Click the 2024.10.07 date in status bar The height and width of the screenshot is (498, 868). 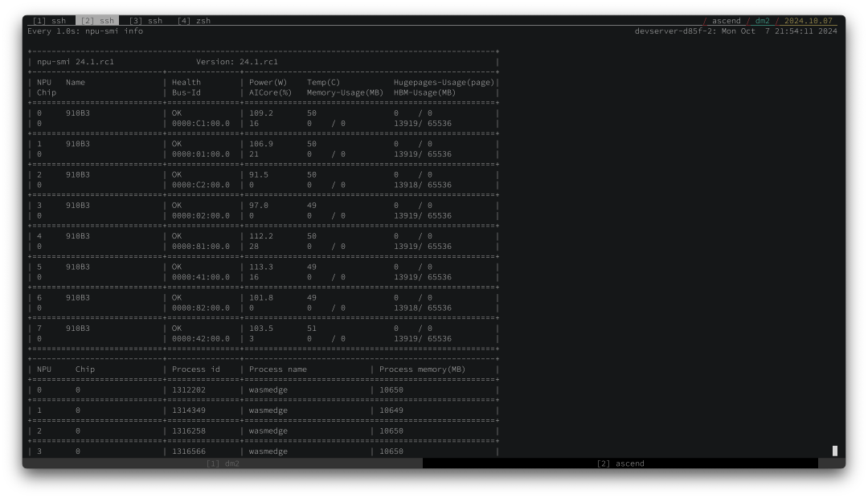click(809, 21)
